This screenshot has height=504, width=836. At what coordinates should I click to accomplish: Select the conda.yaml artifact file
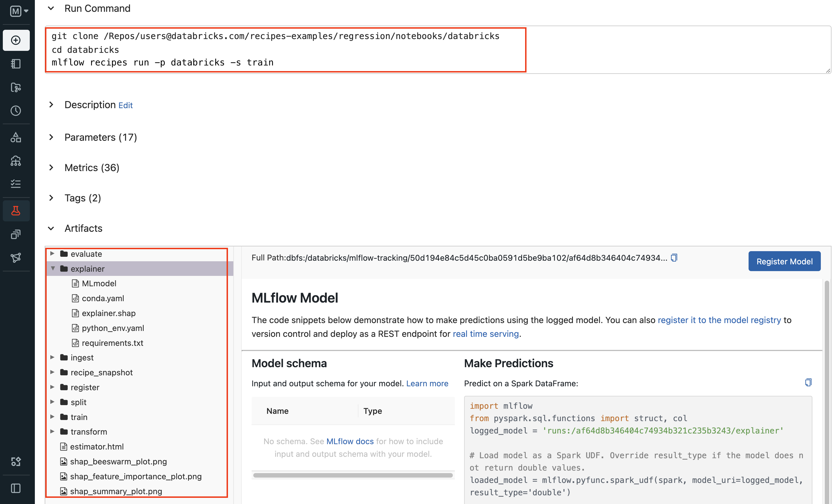click(103, 298)
